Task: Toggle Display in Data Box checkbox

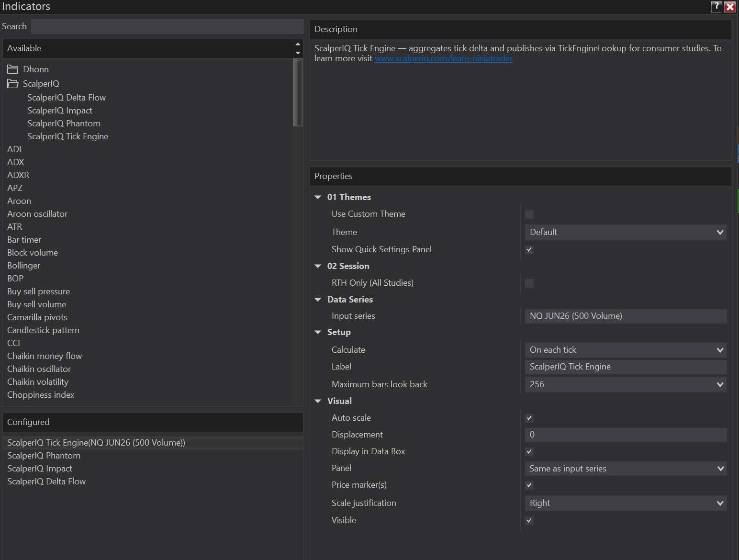Action: tap(529, 452)
